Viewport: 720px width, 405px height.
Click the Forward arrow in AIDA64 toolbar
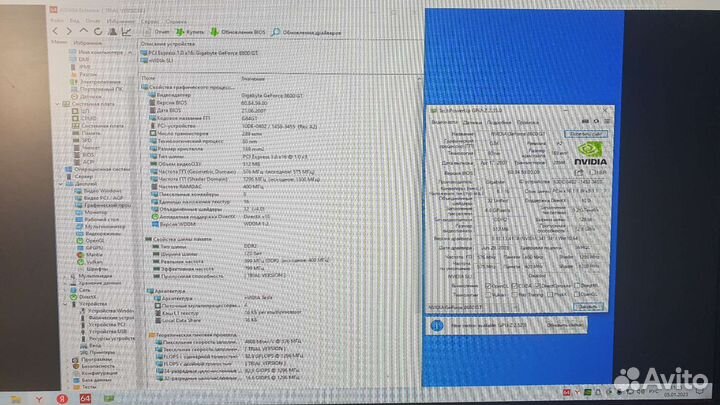pyautogui.click(x=67, y=31)
